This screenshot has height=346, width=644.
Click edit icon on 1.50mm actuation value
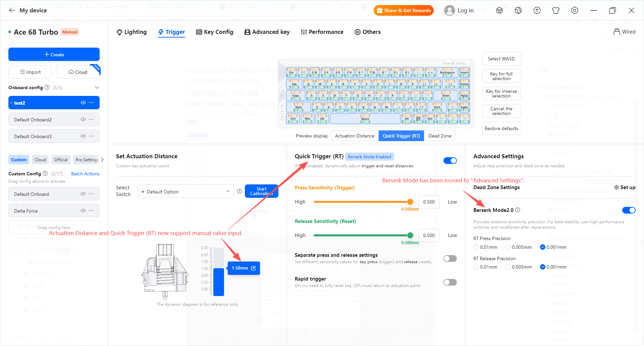[x=253, y=268]
